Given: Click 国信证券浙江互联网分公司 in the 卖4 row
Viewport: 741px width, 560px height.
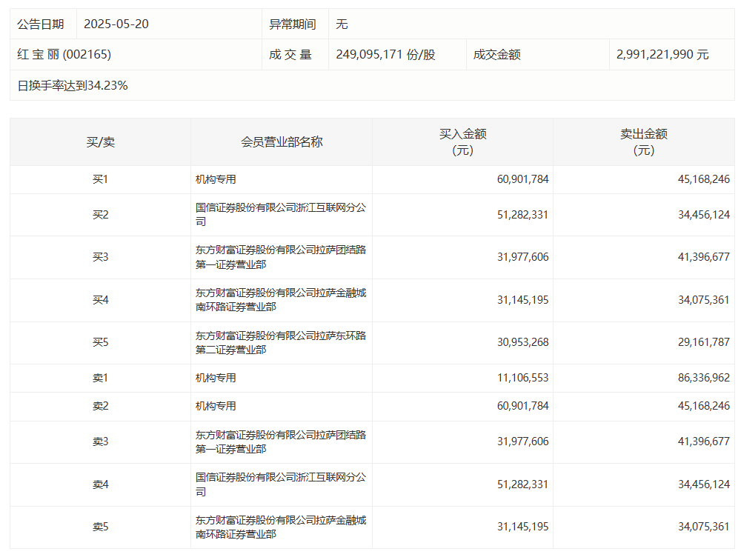Looking at the screenshot, I should (x=281, y=484).
